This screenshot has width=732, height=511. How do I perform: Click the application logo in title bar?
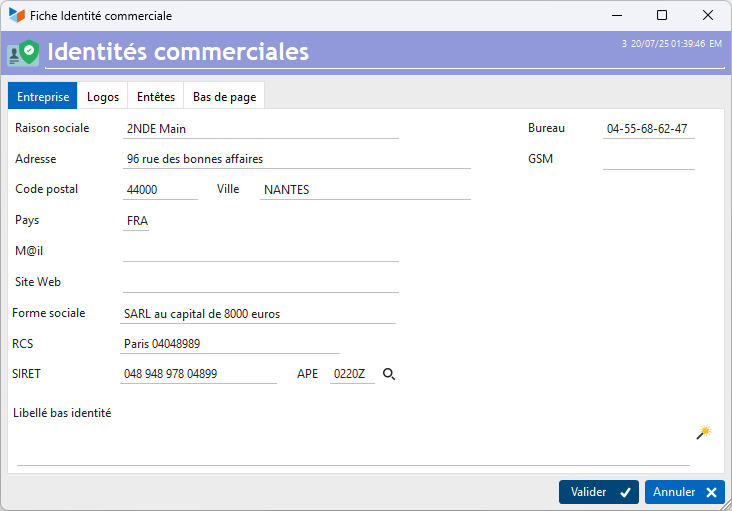coord(16,15)
